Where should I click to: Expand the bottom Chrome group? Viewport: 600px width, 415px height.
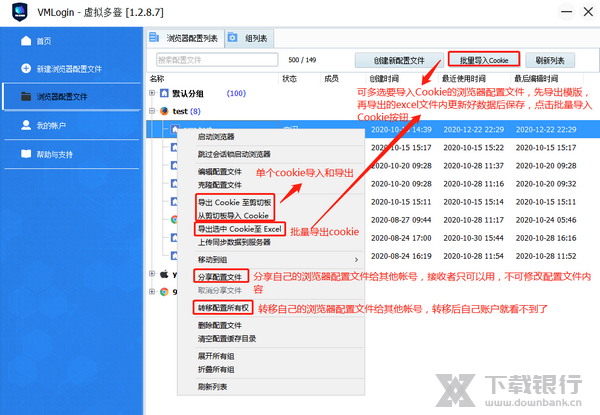(152, 291)
